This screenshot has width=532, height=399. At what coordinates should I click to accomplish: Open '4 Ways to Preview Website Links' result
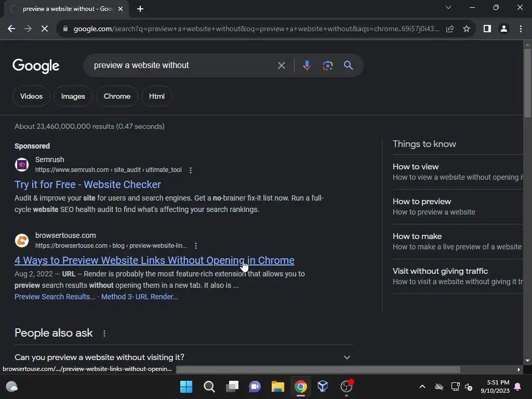pos(154,260)
